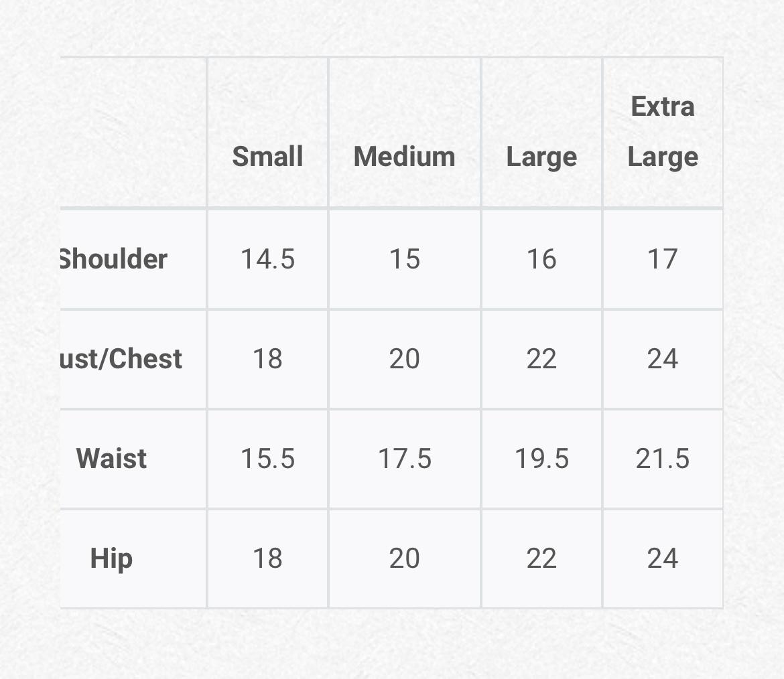Select Extra Large waist value 21.5
This screenshot has width=784, height=679.
tap(663, 459)
